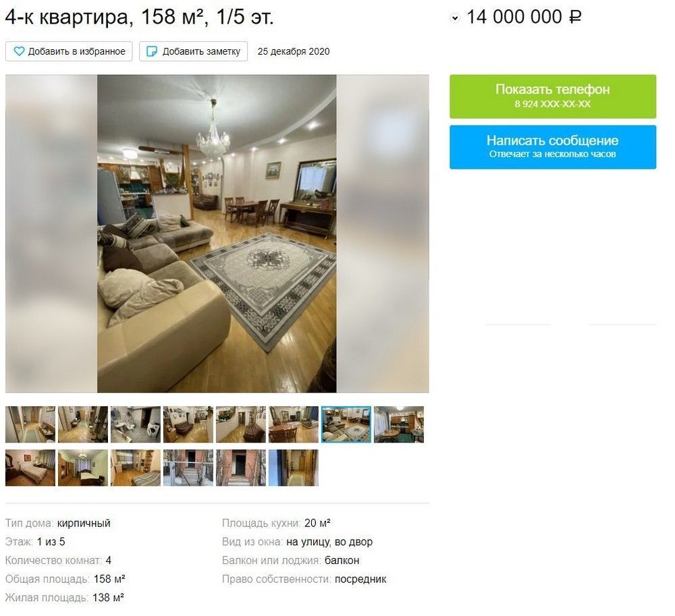
Task: Click the blurred right side of photo
Action: click(x=383, y=233)
